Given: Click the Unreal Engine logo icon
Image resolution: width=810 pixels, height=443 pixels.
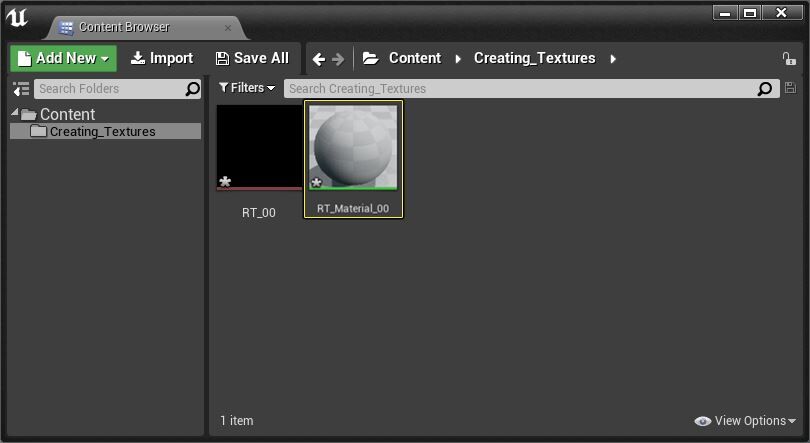Looking at the screenshot, I should pos(17,18).
